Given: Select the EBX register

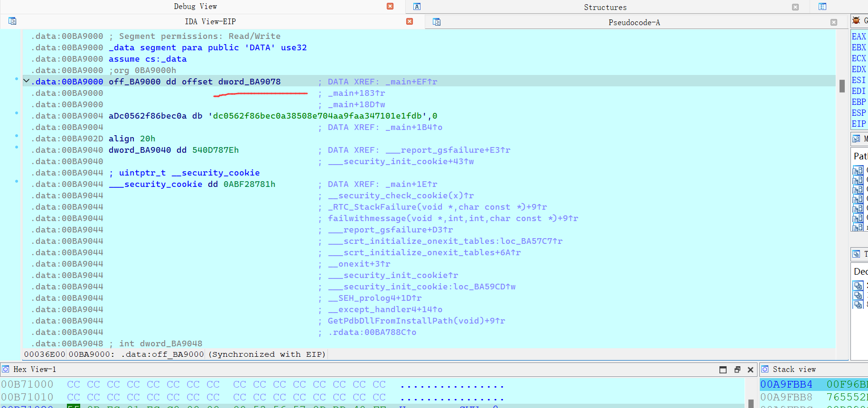Looking at the screenshot, I should [859, 47].
